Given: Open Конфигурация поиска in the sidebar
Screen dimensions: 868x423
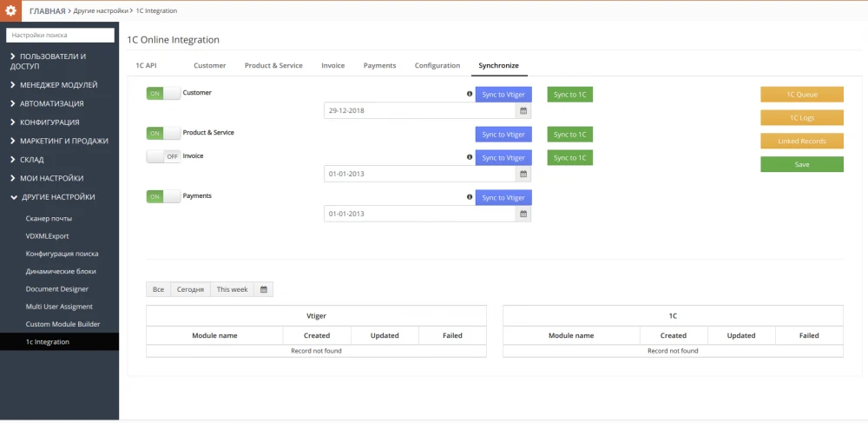Looking at the screenshot, I should [62, 254].
